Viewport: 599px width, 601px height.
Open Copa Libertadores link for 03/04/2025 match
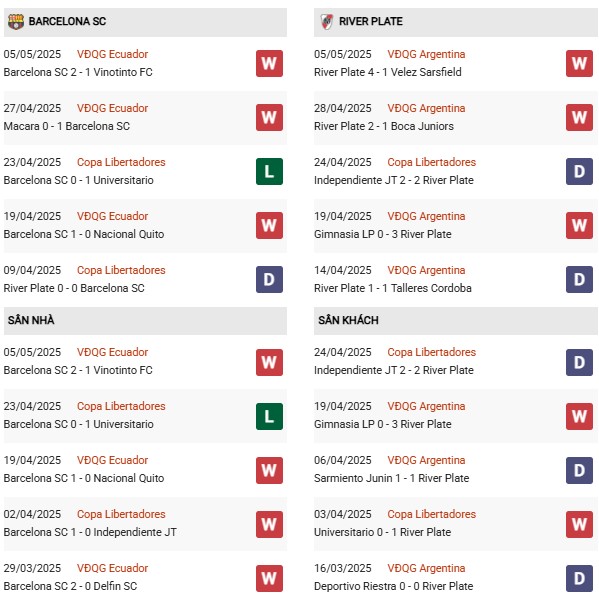point(432,514)
